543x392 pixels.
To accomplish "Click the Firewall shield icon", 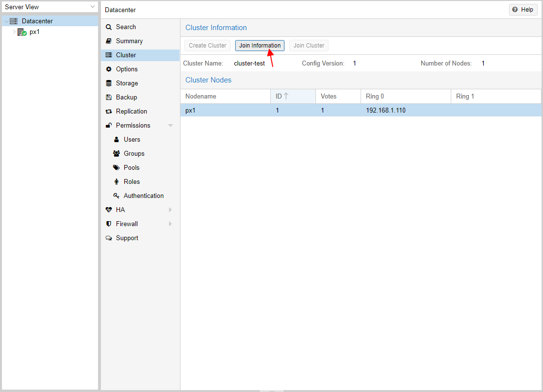I will (x=109, y=224).
